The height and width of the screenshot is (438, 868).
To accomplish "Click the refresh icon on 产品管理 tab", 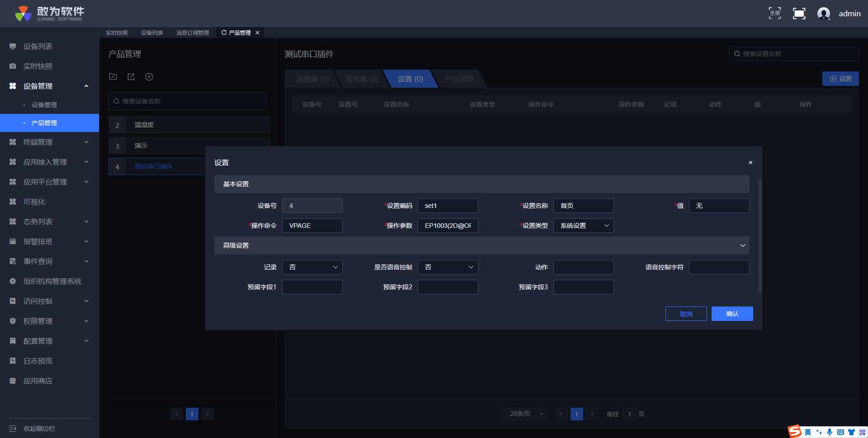I will [224, 33].
